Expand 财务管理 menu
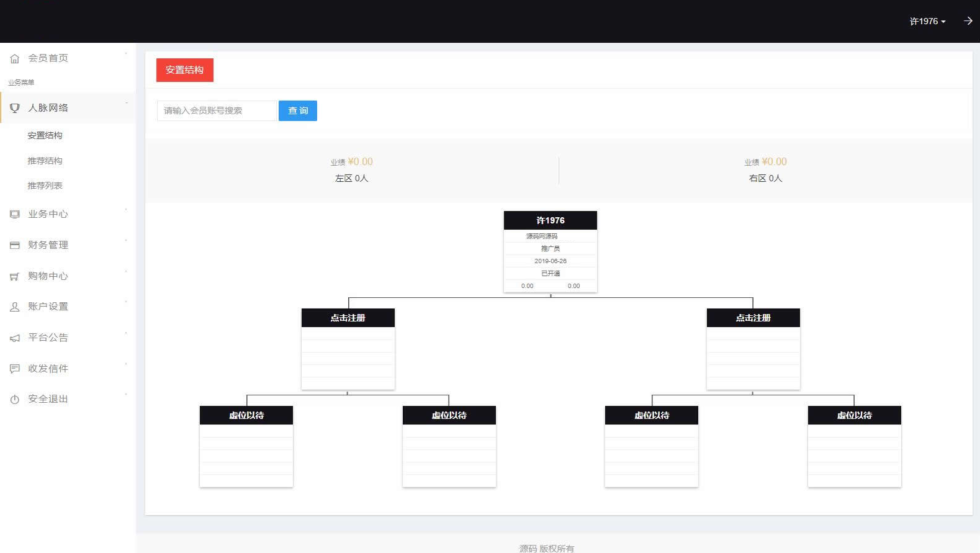 [68, 245]
